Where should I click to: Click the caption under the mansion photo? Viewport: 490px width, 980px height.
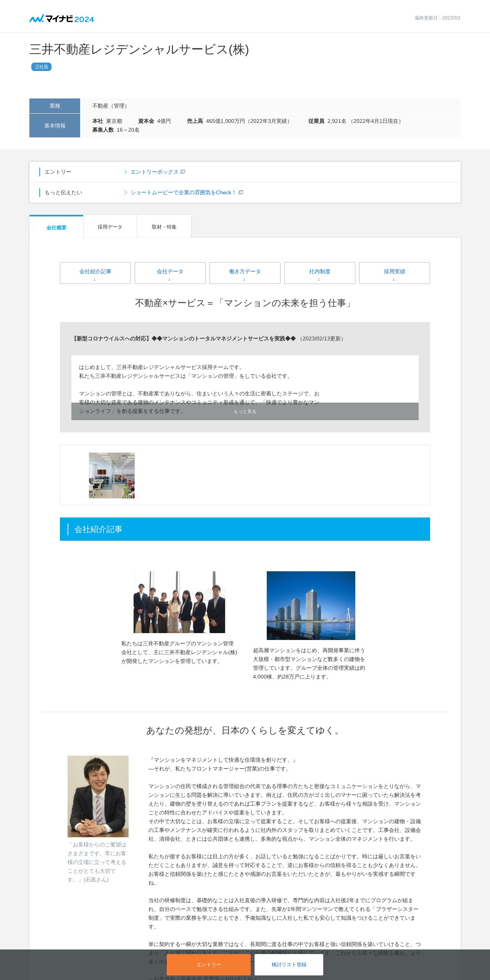309,663
